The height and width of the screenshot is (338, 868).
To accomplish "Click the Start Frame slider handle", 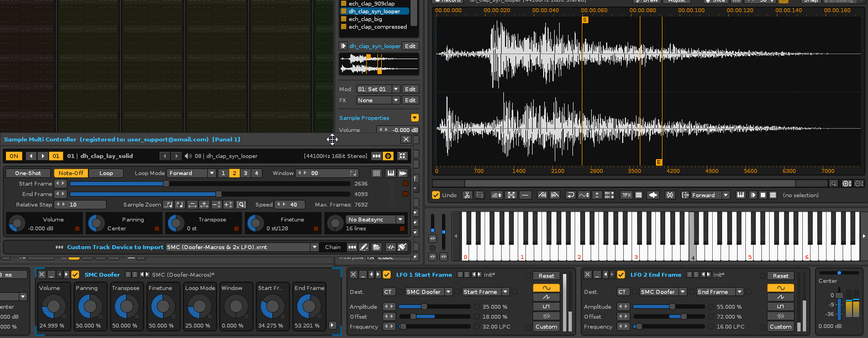I will 166,184.
